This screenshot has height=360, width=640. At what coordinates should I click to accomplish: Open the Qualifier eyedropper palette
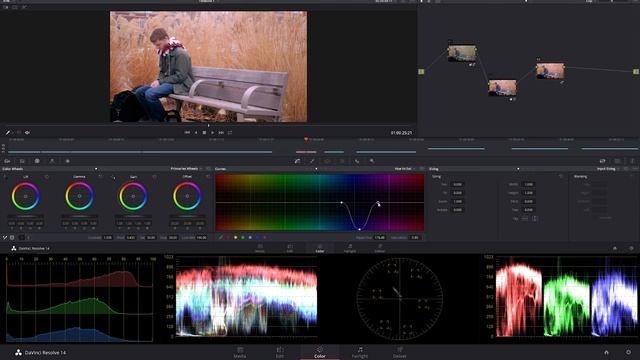point(312,161)
